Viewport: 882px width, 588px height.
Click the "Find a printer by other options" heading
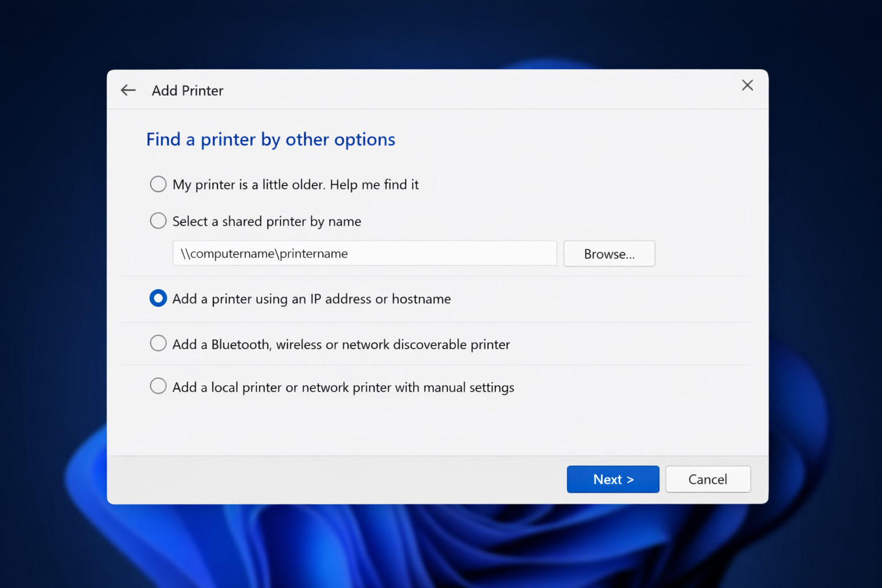coord(270,139)
